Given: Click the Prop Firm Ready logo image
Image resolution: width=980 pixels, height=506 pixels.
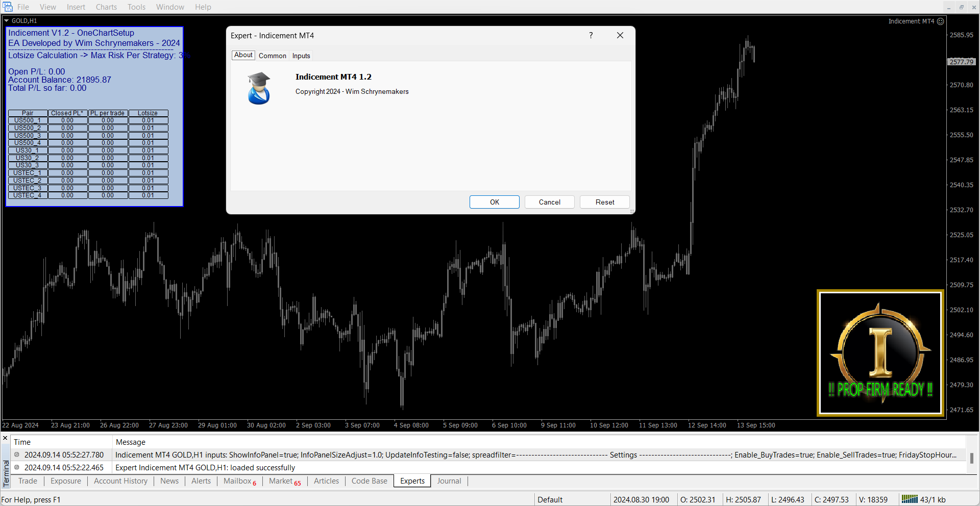Looking at the screenshot, I should [x=880, y=353].
